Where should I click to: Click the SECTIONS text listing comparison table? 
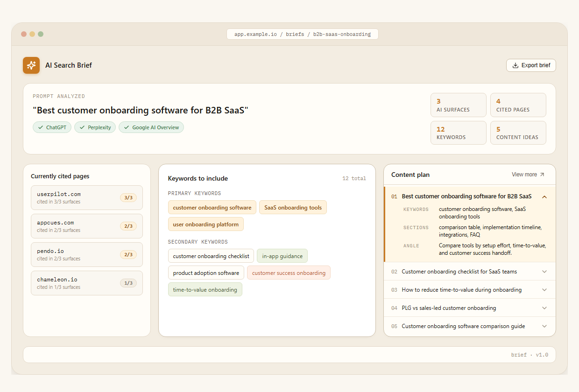(490, 231)
